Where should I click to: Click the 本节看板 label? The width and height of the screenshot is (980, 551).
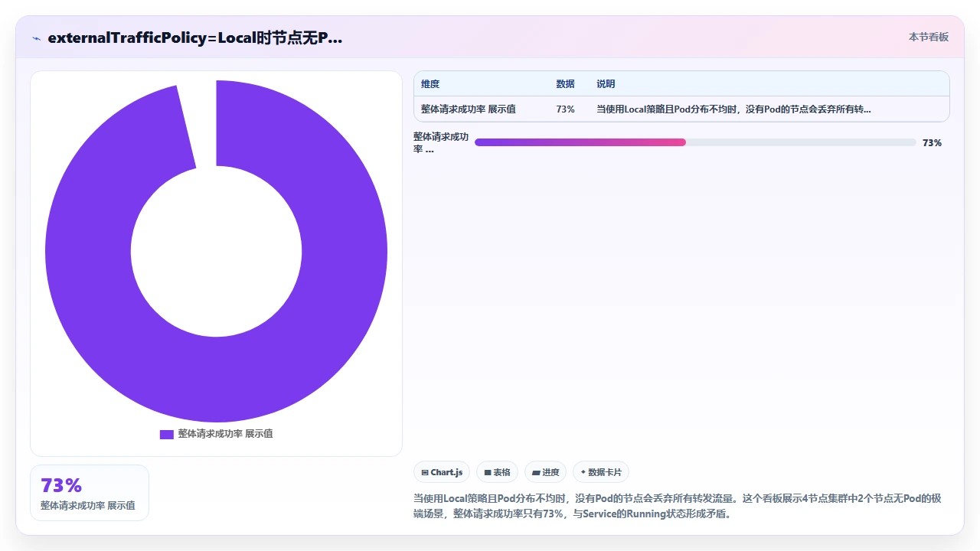tap(928, 37)
